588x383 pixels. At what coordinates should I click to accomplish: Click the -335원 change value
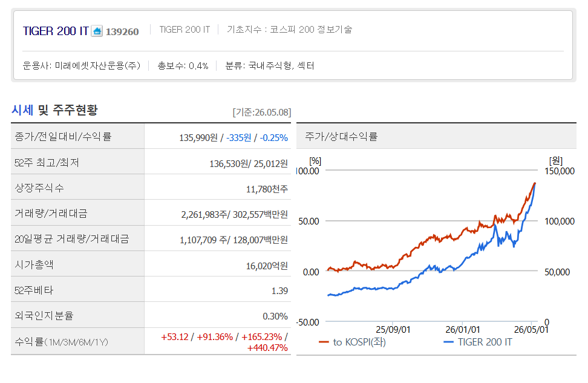[238, 138]
